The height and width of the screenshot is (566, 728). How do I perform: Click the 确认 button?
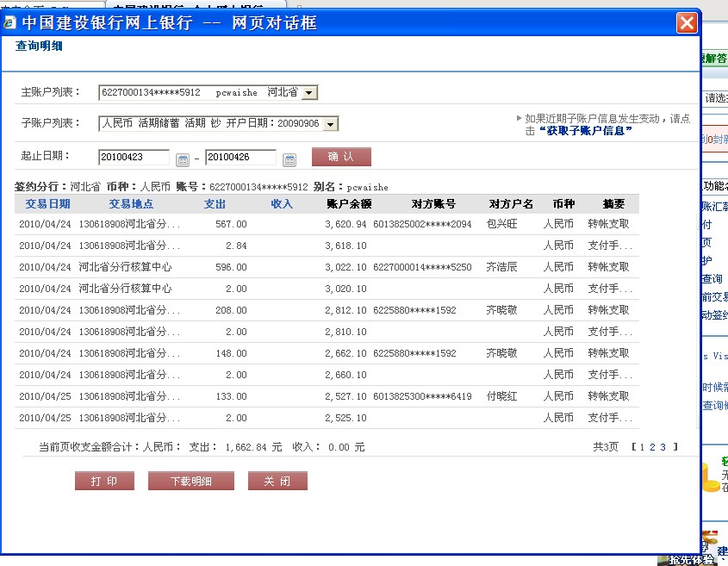click(x=341, y=157)
